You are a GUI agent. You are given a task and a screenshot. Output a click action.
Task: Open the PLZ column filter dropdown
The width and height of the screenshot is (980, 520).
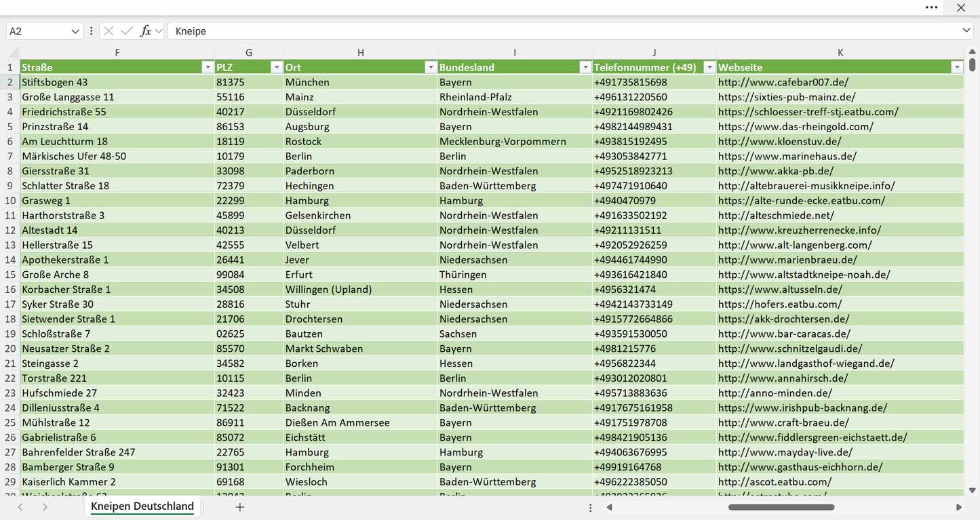coord(276,67)
